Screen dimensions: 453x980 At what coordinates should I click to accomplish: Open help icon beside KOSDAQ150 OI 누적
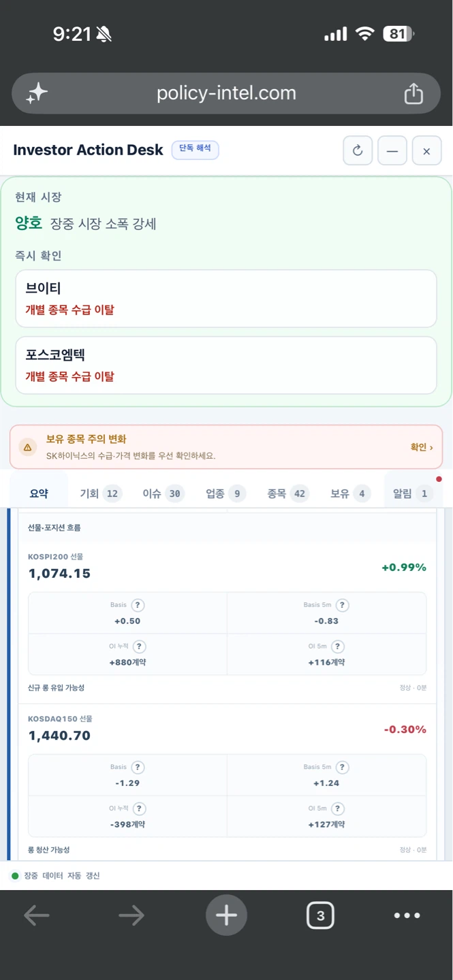[139, 808]
